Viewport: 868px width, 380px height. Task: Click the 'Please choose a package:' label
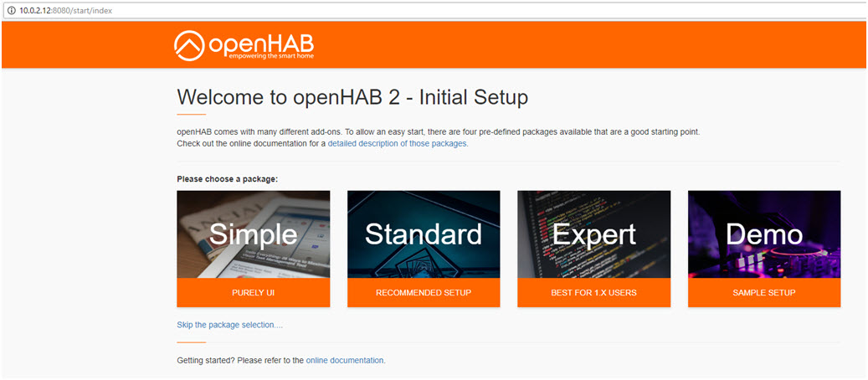coord(227,179)
